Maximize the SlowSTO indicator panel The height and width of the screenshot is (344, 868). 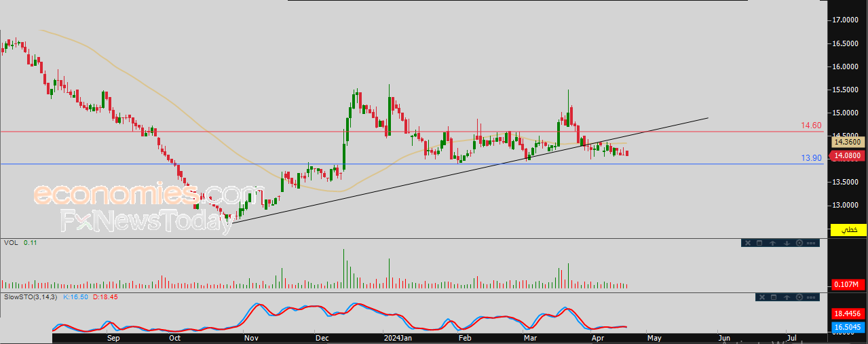tap(774, 297)
